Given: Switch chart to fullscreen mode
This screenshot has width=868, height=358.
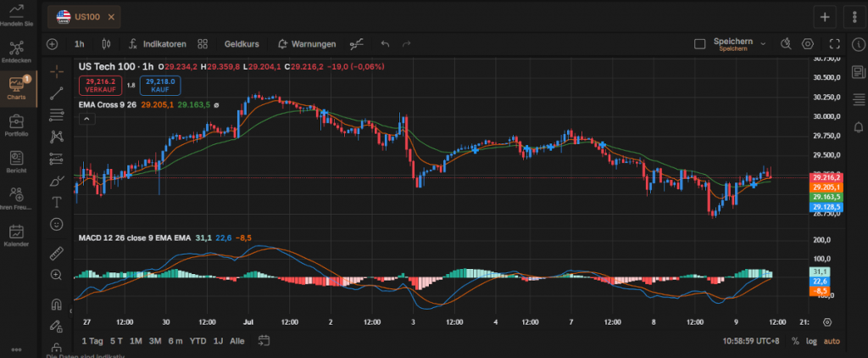Looking at the screenshot, I should 835,44.
